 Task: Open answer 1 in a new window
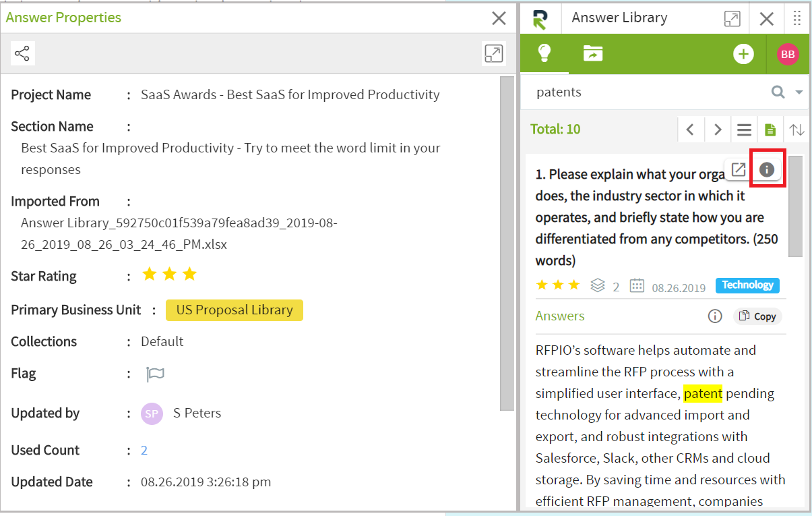(x=739, y=169)
